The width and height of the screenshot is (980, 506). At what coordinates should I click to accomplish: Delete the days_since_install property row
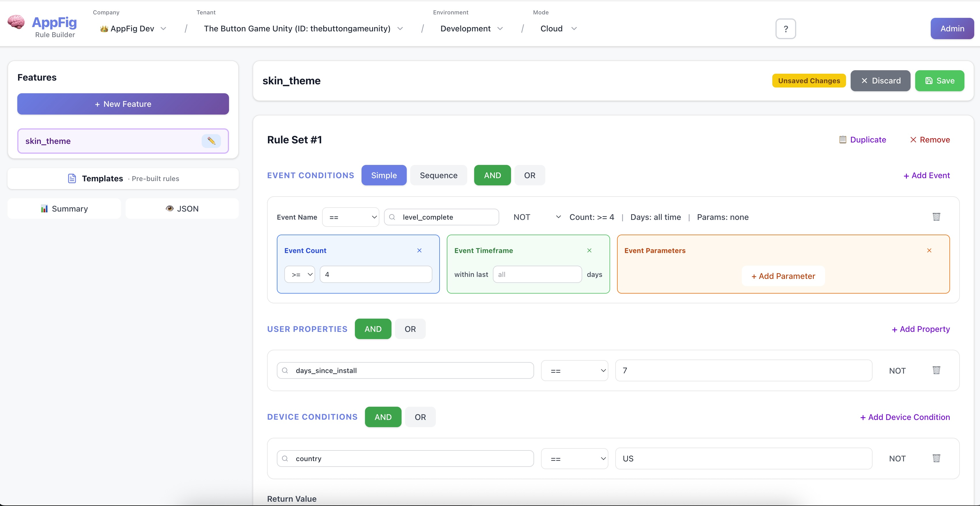tap(937, 371)
